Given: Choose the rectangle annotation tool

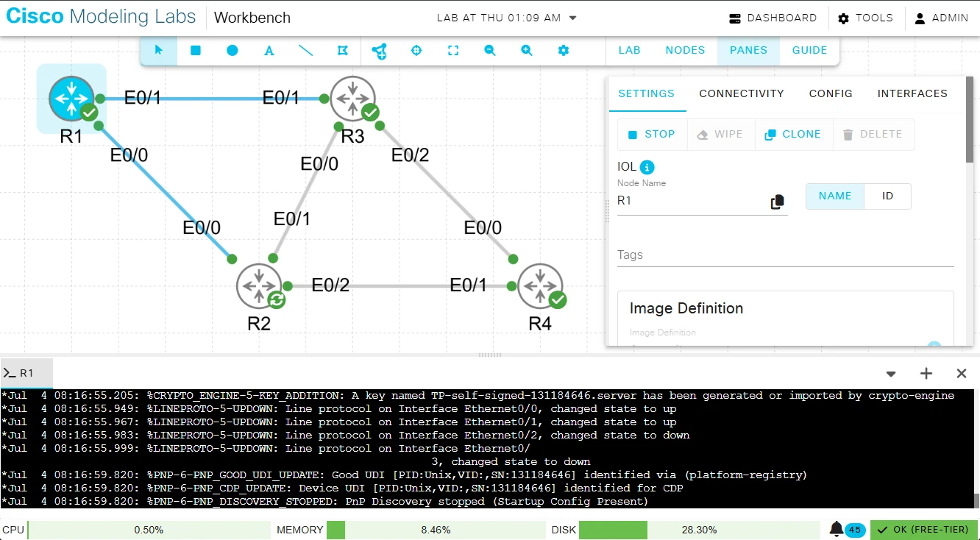Looking at the screenshot, I should coord(196,51).
